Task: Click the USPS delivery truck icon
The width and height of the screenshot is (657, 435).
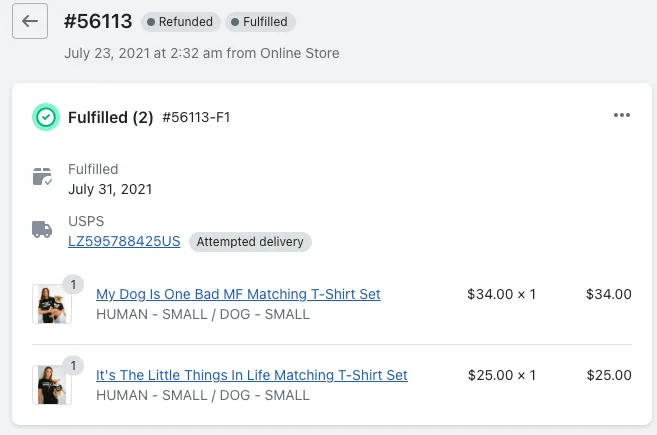Action: [x=42, y=229]
